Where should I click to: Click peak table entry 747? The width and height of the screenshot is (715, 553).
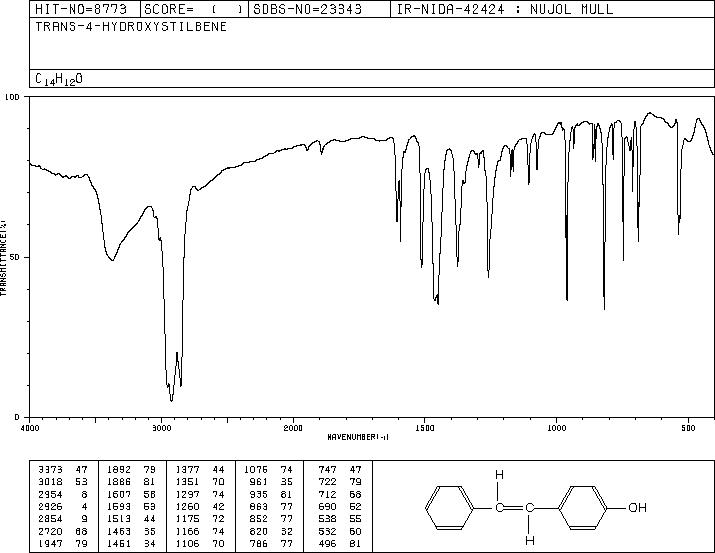click(327, 470)
